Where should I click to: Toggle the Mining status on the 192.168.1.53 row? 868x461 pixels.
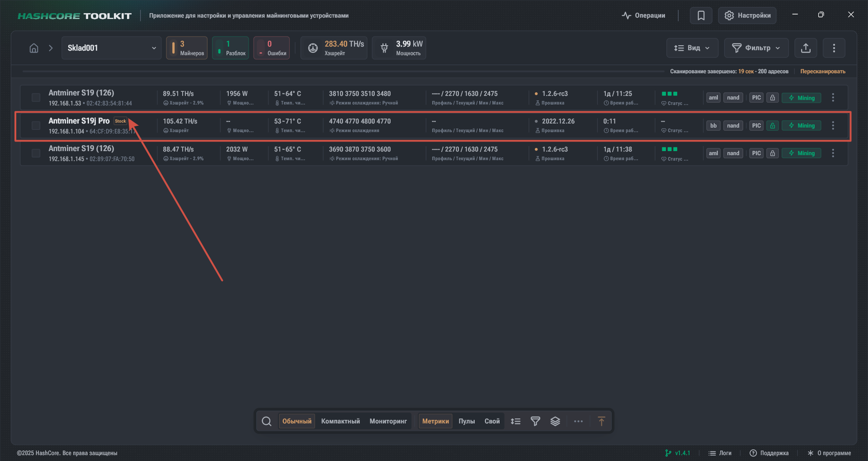(x=802, y=98)
